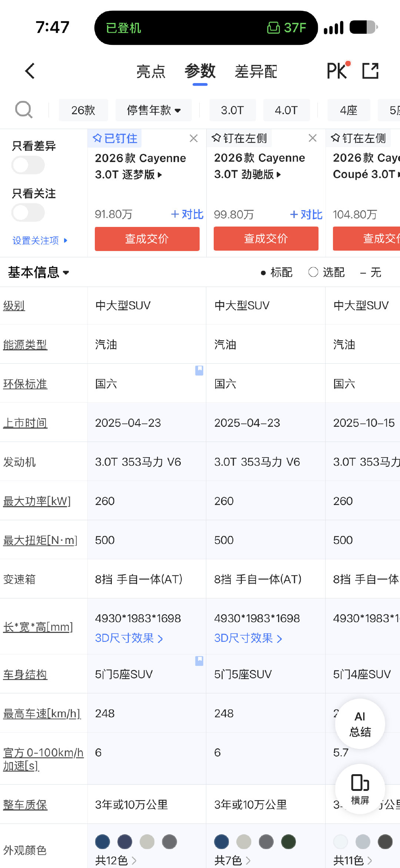
Task: Expand 2026款 Cayenne 3.0T 劲驰版 title
Action: click(260, 166)
